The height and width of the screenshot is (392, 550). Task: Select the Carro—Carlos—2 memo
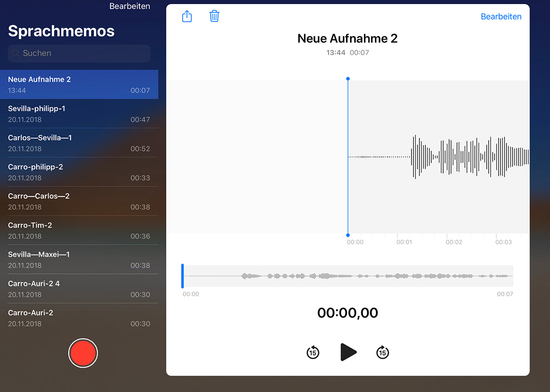(79, 201)
